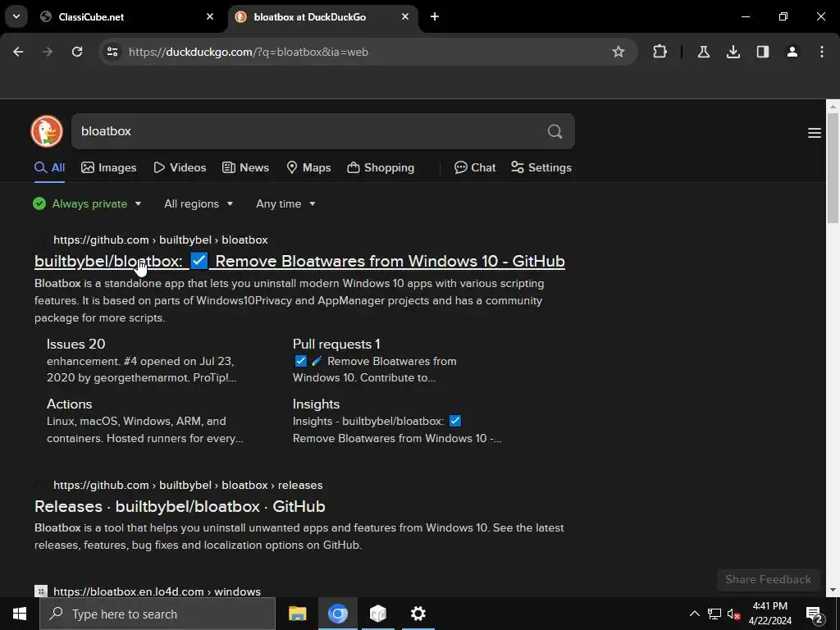Switch to Shopping results
840x630 pixels.
coord(381,167)
